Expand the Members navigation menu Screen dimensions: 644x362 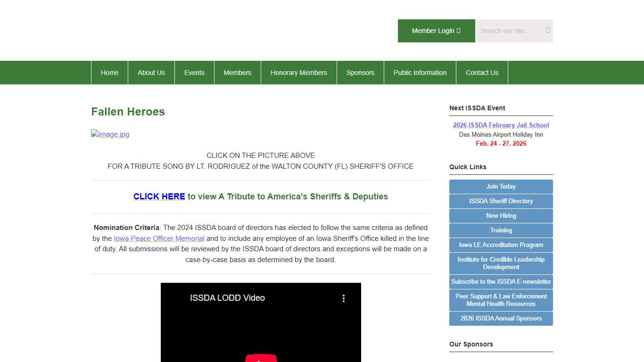point(238,73)
